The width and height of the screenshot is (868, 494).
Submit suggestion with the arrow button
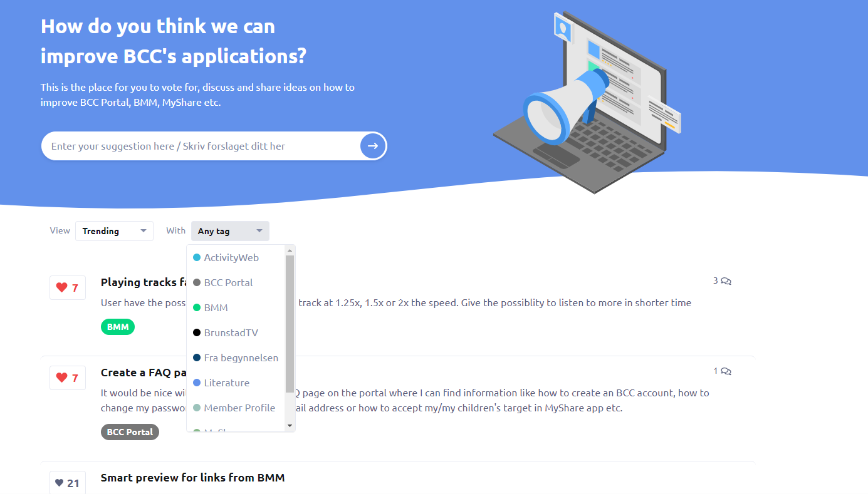click(x=373, y=146)
